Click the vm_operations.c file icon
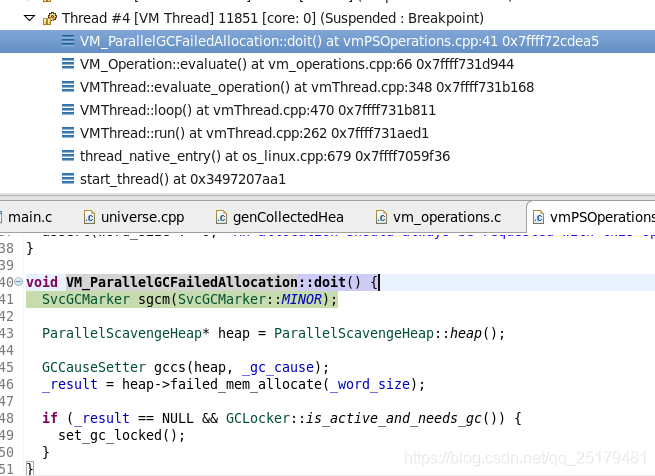Image resolution: width=655 pixels, height=476 pixels. pyautogui.click(x=381, y=217)
